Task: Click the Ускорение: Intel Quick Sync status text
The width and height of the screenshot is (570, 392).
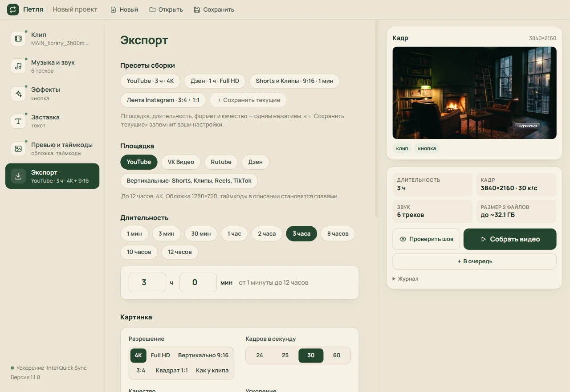Action: coord(52,368)
